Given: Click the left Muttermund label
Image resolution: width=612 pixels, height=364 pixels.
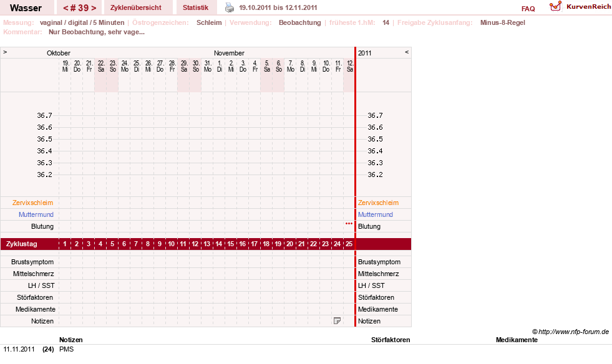Looking at the screenshot, I should pyautogui.click(x=36, y=214).
